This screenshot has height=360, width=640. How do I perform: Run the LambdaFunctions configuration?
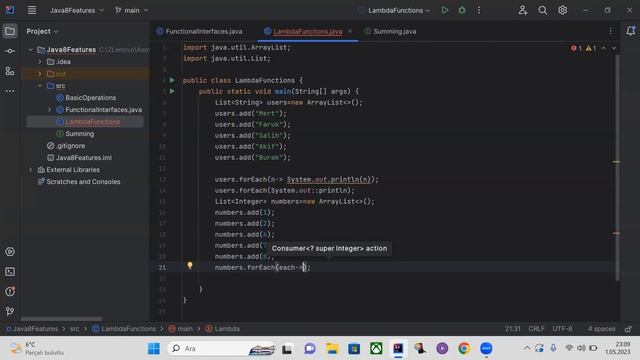click(x=444, y=10)
